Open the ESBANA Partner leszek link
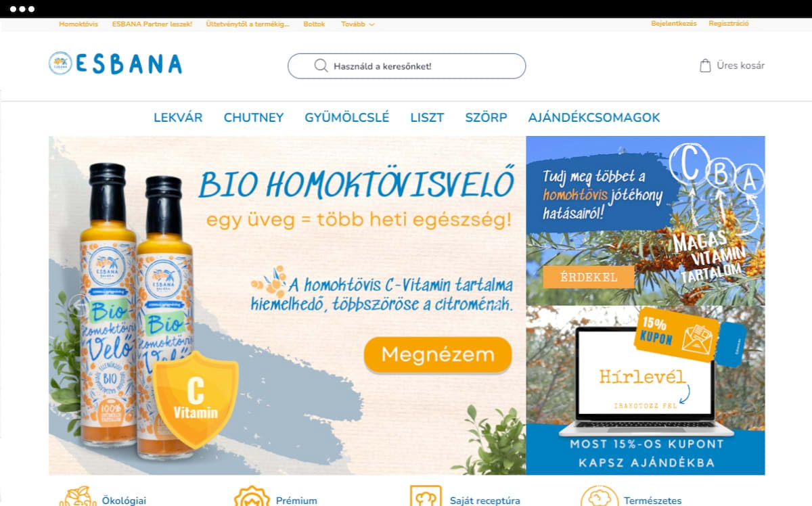 point(152,24)
